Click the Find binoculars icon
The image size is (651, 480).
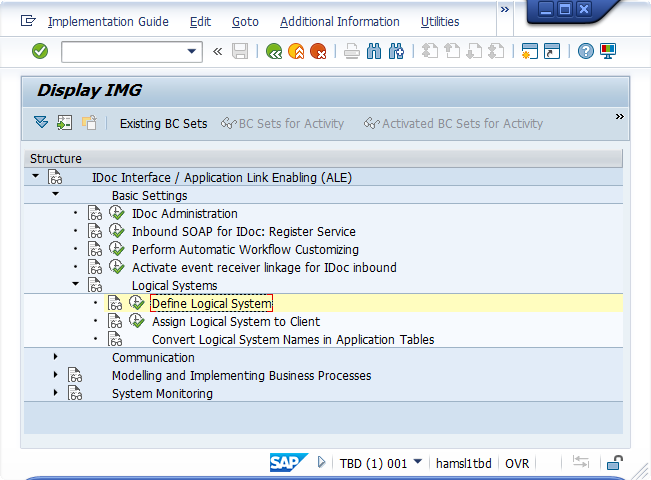(x=373, y=51)
